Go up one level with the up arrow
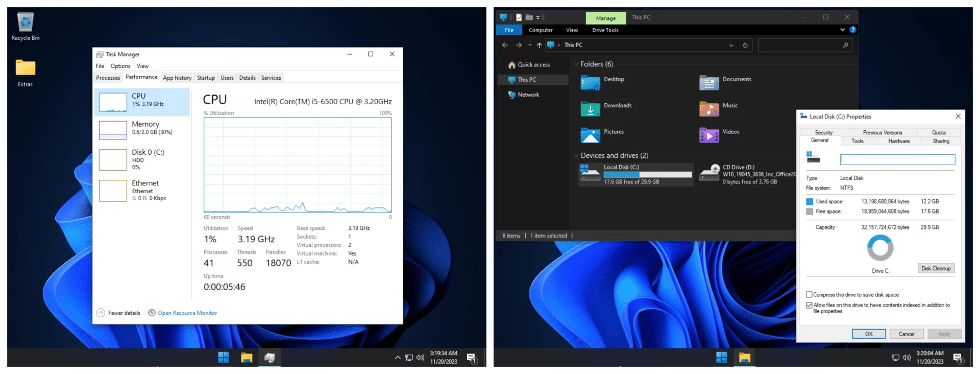 [x=539, y=45]
